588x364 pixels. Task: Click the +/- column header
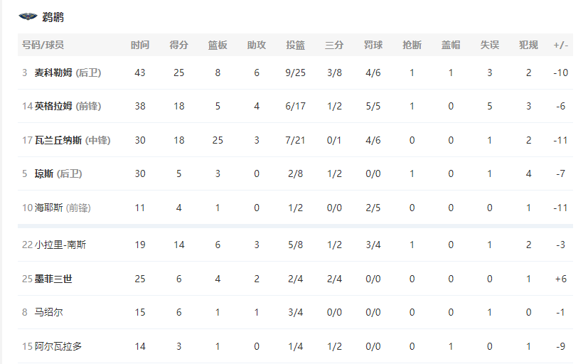tap(560, 45)
